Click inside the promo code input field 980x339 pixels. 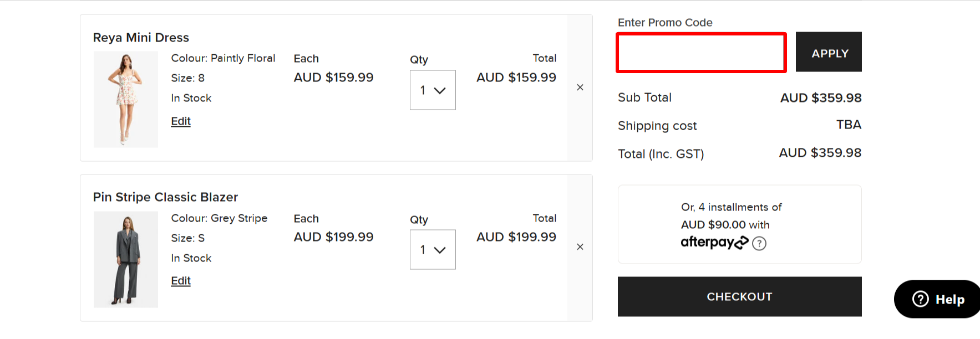[700, 53]
